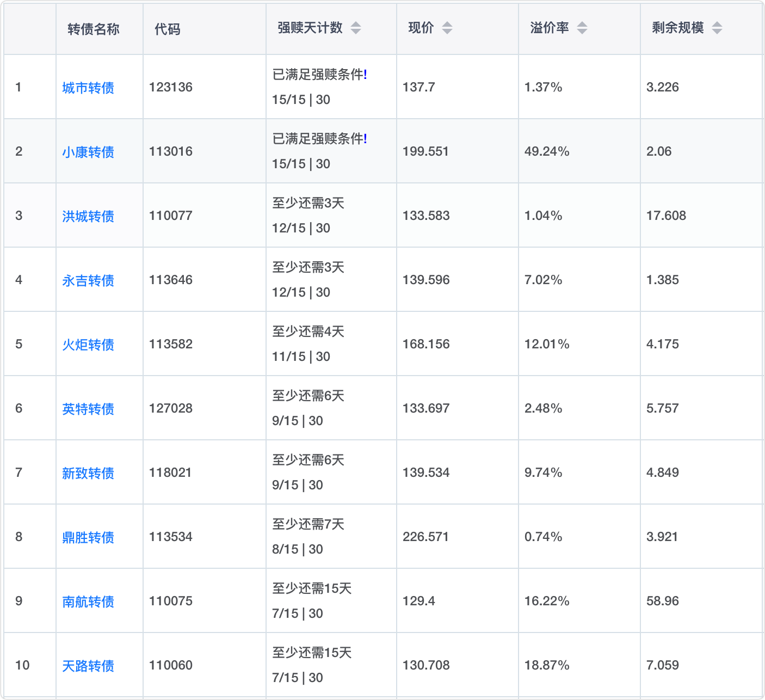Click the 转债名称 column header
The height and width of the screenshot is (700, 765).
[94, 29]
